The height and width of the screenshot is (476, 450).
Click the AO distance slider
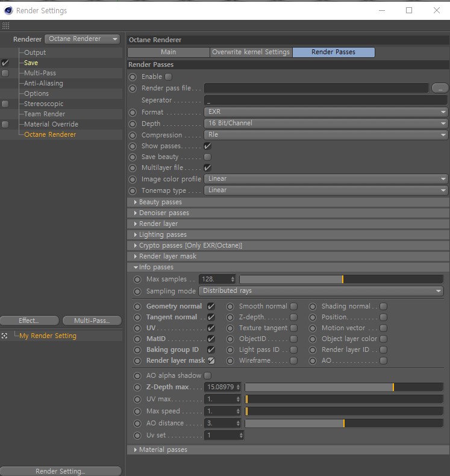pyautogui.click(x=344, y=423)
